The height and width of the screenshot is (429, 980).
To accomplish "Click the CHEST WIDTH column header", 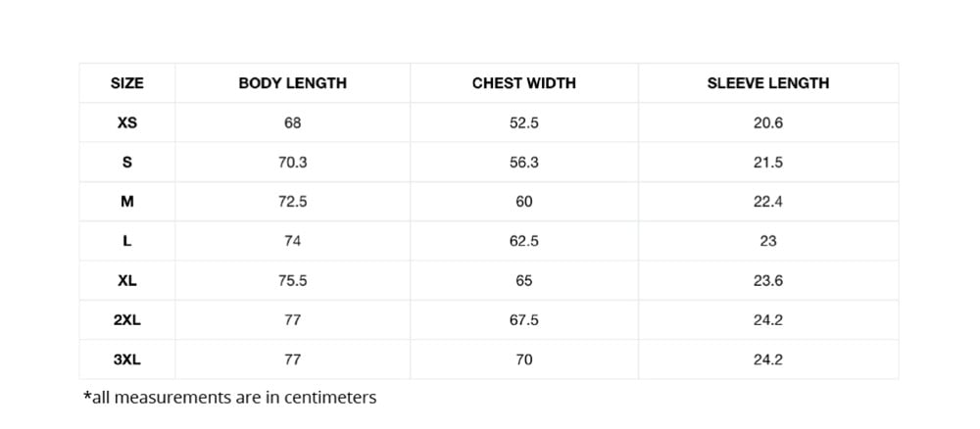I will click(x=523, y=83).
